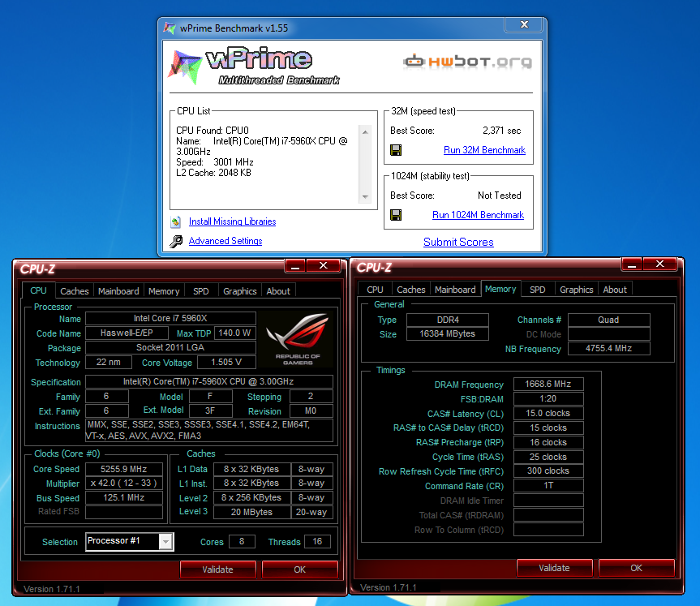Click FSB:DRAM value 1:20
The width and height of the screenshot is (700, 606).
[548, 399]
